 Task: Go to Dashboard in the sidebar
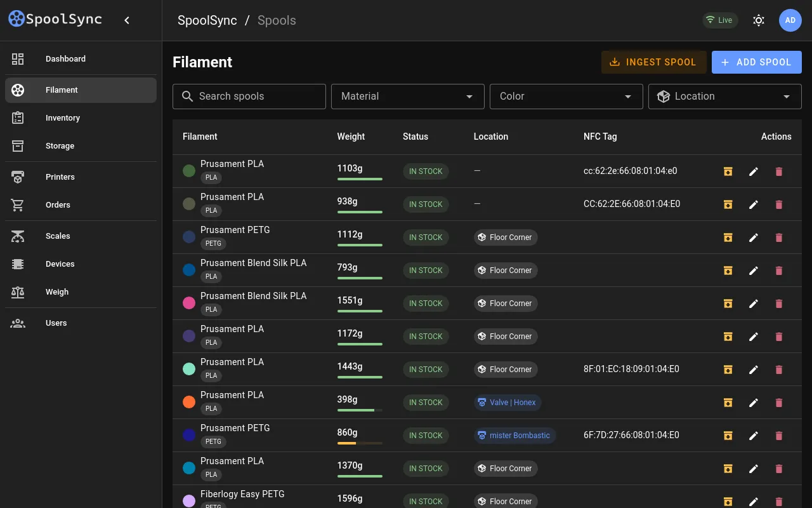[65, 59]
